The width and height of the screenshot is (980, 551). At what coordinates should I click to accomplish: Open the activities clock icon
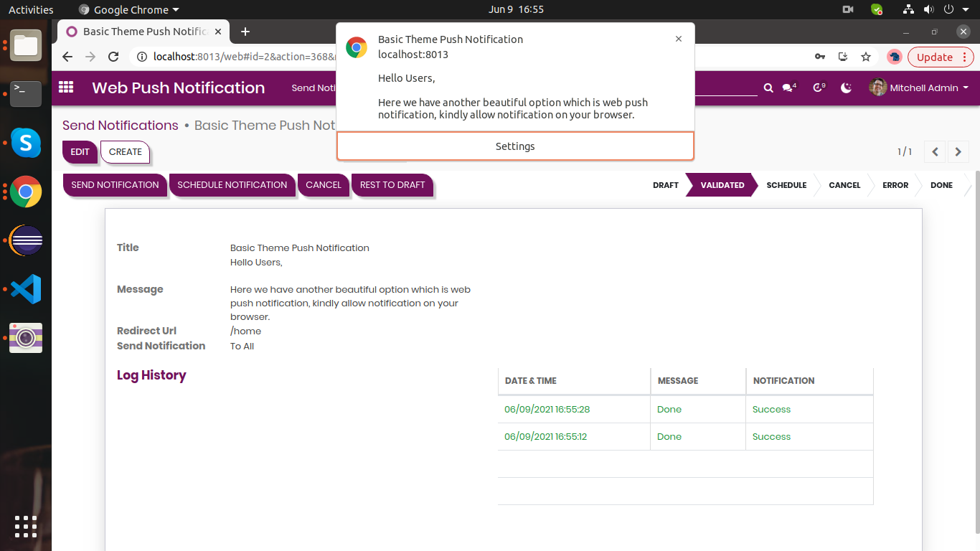819,88
